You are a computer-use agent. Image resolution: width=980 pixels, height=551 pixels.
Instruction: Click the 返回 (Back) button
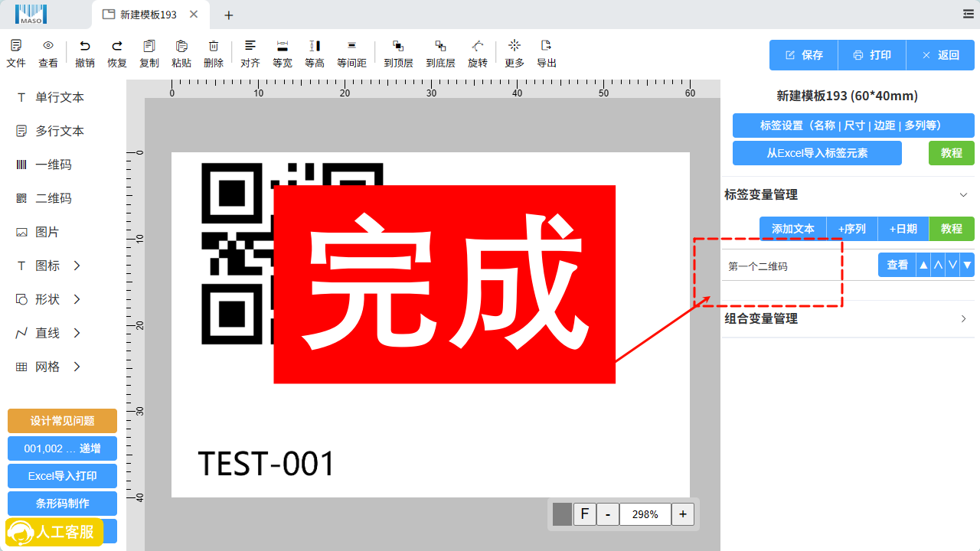(940, 55)
